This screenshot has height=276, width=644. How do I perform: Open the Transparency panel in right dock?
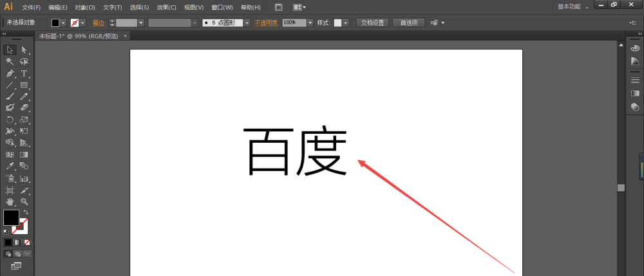pos(635,107)
